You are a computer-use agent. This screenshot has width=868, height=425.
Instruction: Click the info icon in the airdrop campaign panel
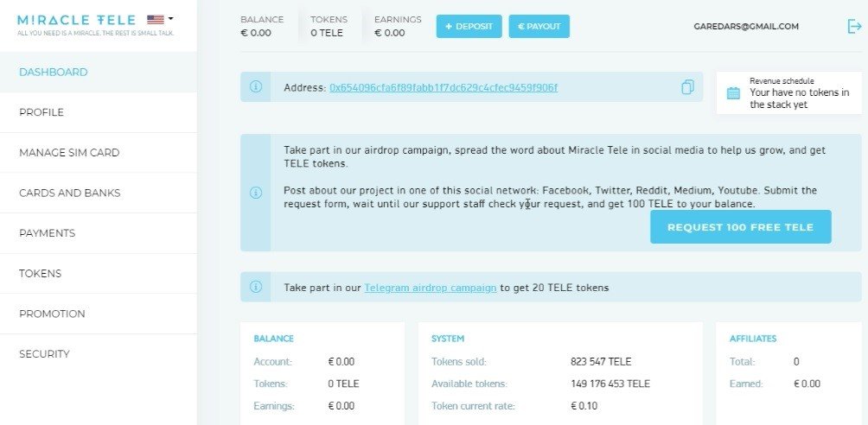(x=256, y=193)
